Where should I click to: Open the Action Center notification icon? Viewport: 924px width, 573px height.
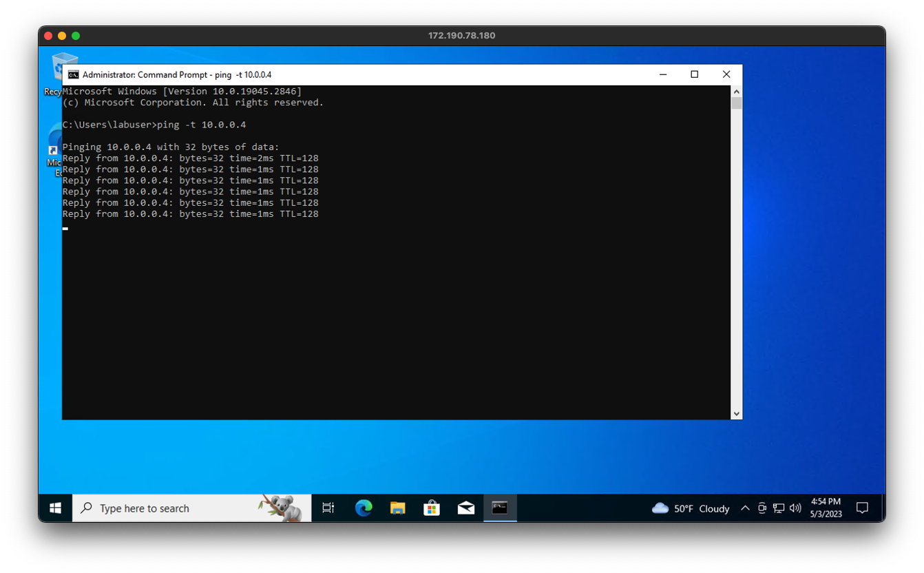point(863,508)
